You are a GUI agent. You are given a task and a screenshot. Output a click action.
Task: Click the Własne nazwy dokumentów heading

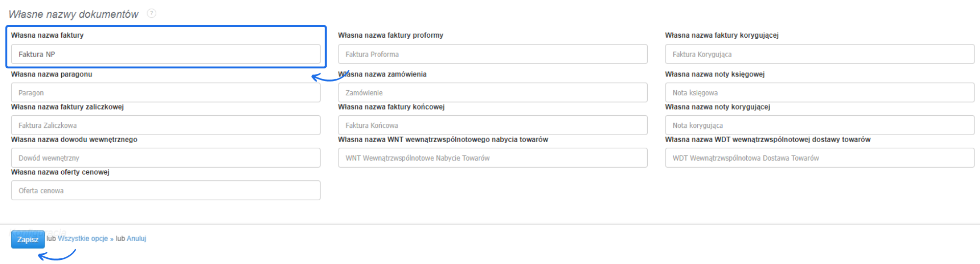tap(73, 14)
